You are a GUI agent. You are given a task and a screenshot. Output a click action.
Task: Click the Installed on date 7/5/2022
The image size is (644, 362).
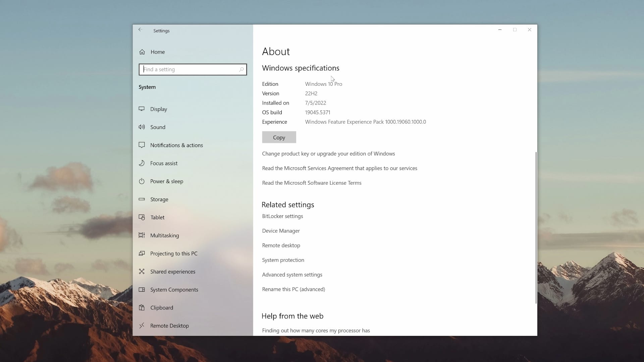click(316, 103)
